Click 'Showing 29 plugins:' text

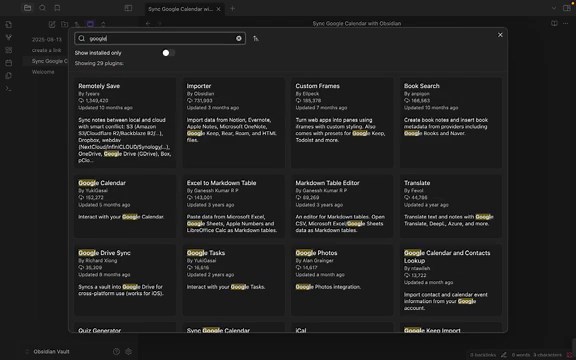point(99,63)
